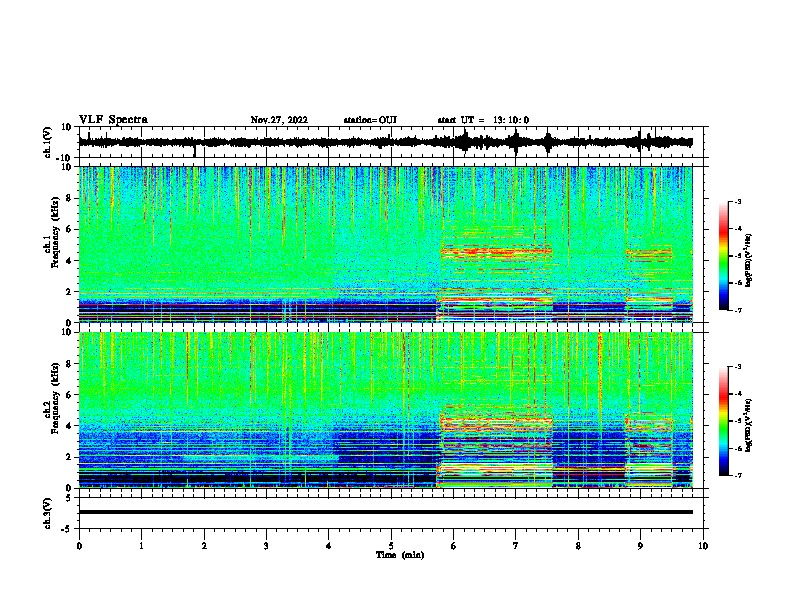
Task: Click the 'ch.1(V)' waveform axis label
Action: pos(48,142)
